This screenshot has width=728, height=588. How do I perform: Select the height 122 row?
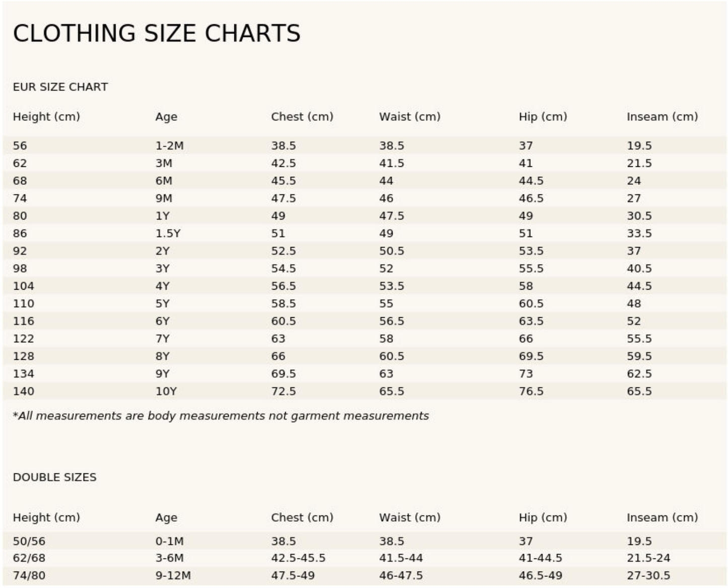click(365, 339)
